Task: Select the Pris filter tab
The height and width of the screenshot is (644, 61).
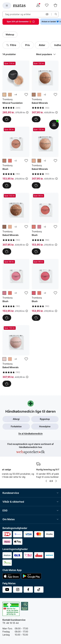Action: click(27, 45)
